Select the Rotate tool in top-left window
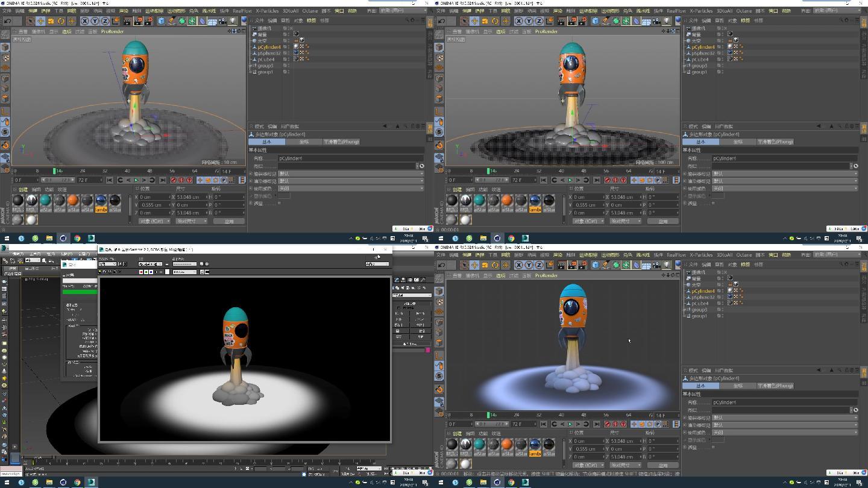868x488 pixels. (61, 21)
